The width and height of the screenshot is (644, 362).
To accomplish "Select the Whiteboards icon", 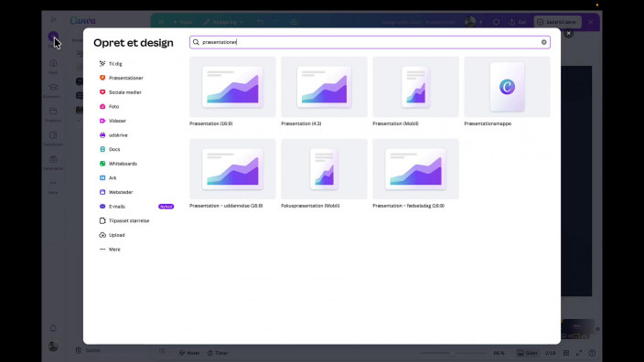I will (x=102, y=164).
